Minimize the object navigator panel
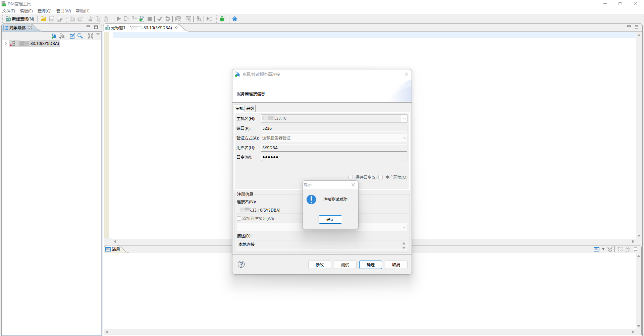Viewport: 644px width, 336px height. click(x=88, y=27)
